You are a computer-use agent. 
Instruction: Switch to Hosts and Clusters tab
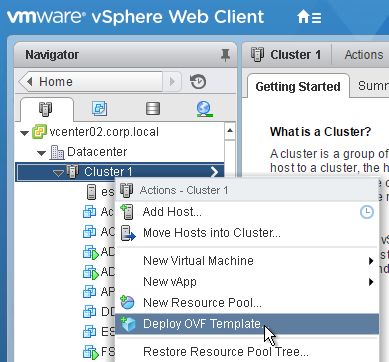pos(46,109)
